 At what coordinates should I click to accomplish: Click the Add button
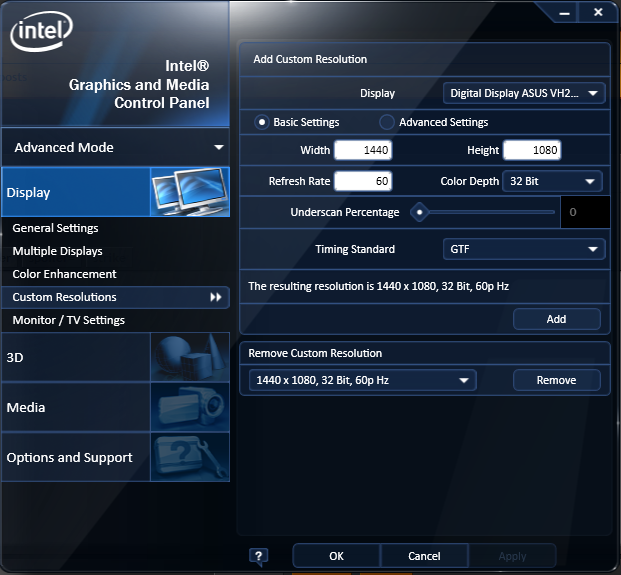pos(556,319)
